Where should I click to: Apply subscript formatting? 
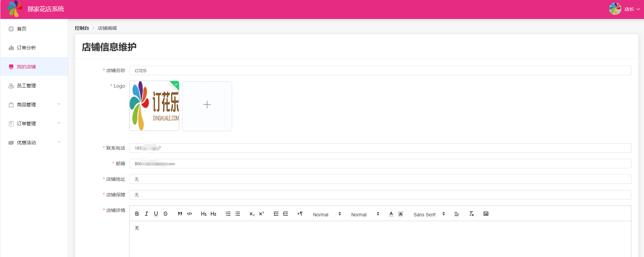(252, 214)
